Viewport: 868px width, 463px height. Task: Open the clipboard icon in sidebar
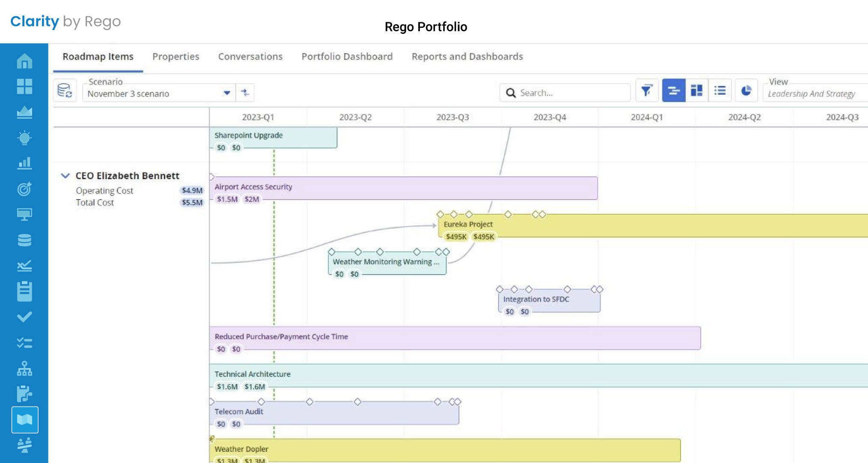tap(24, 291)
